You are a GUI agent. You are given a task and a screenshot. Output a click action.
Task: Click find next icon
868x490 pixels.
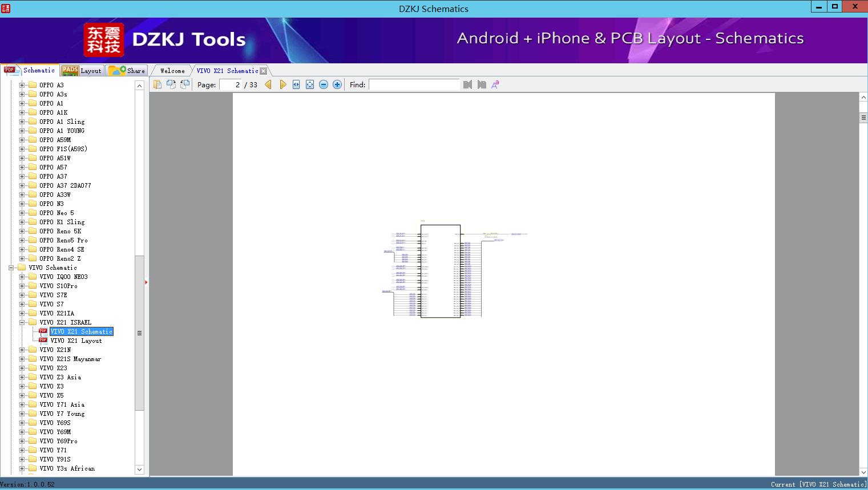[482, 84]
